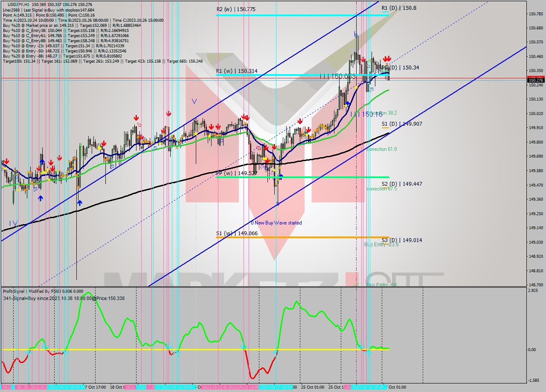
Task: Click the '341-Signal=Buy since:2023.10.26' text
Action: click(x=43, y=298)
